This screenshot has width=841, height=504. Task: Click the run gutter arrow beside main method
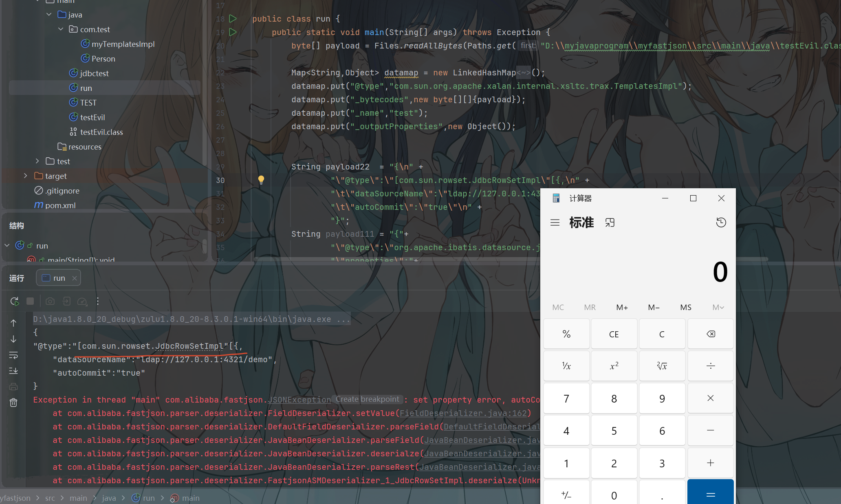pyautogui.click(x=233, y=32)
